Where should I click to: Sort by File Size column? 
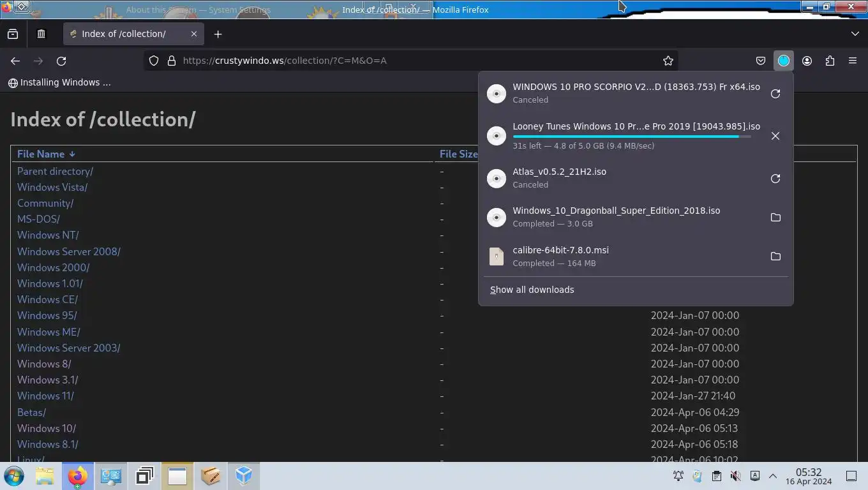pyautogui.click(x=458, y=154)
